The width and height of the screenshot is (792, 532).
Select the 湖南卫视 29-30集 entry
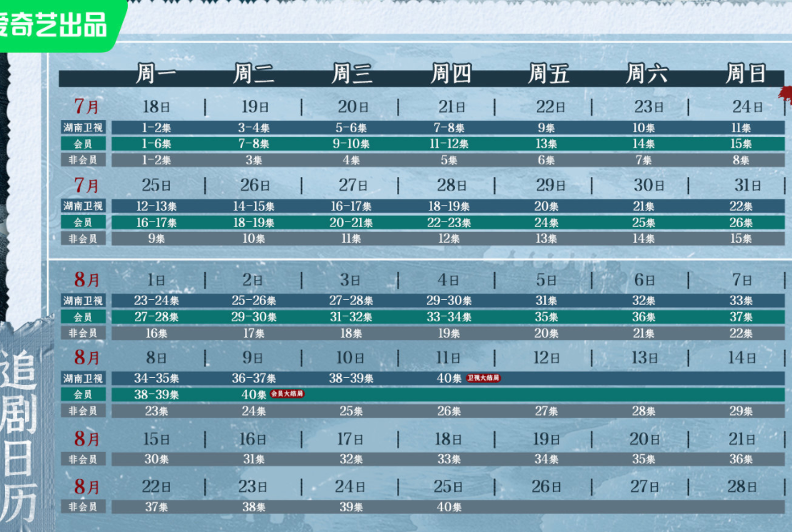tap(449, 301)
